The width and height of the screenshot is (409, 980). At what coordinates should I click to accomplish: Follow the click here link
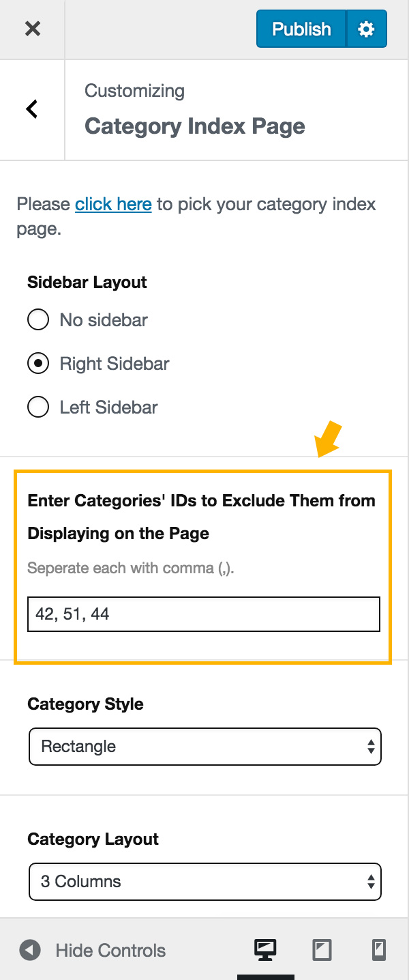[x=113, y=204]
